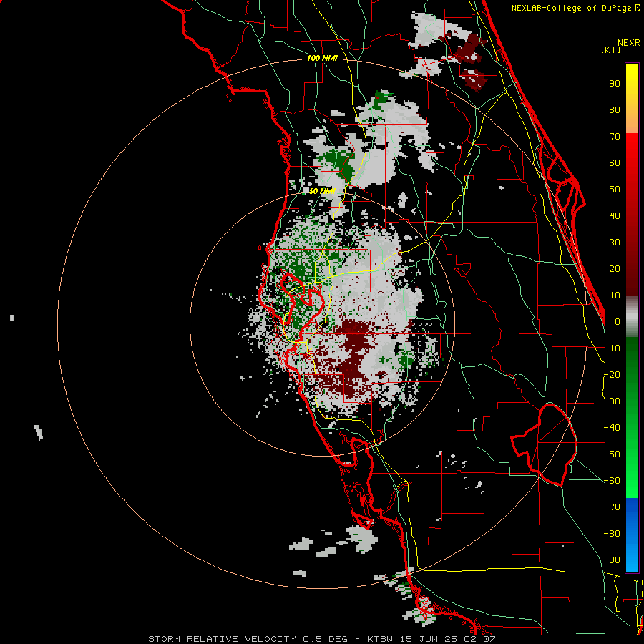Click the 50 NMI range ring label

[322, 191]
